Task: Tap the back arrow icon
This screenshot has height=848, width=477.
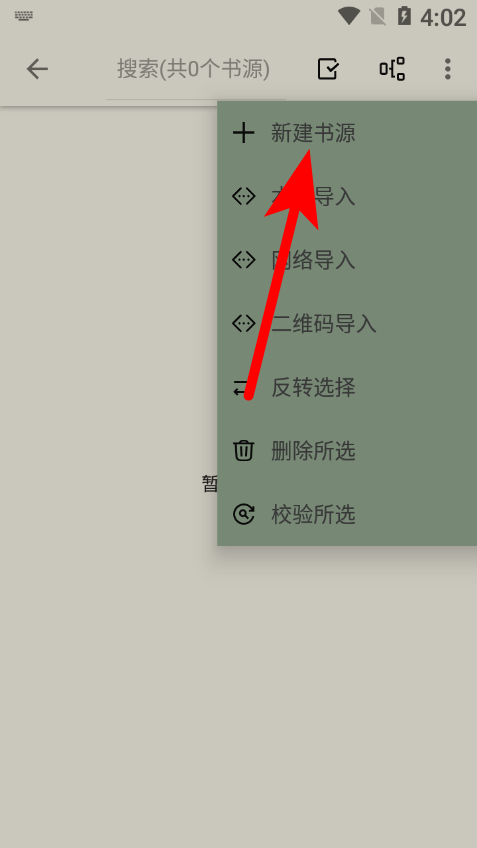Action: 37,69
